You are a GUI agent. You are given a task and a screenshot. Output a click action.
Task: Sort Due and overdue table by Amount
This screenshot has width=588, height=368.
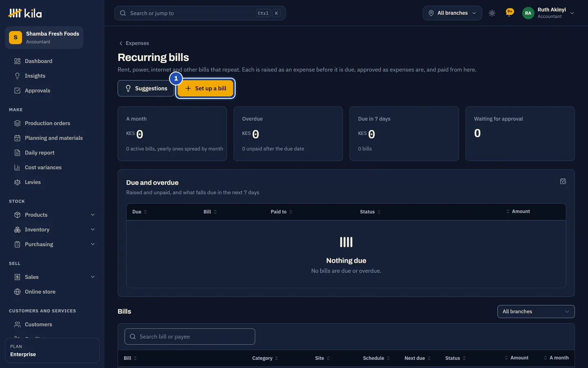[518, 211]
